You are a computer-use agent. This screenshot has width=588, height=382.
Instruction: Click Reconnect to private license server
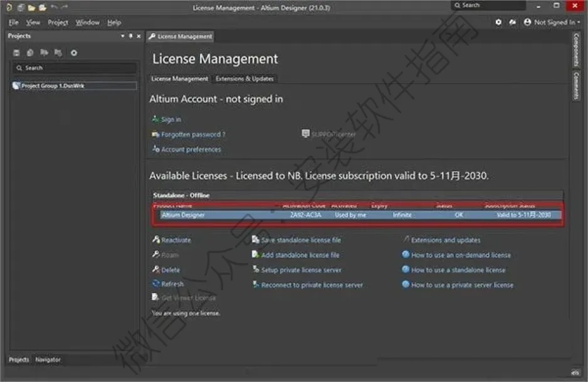click(x=312, y=285)
